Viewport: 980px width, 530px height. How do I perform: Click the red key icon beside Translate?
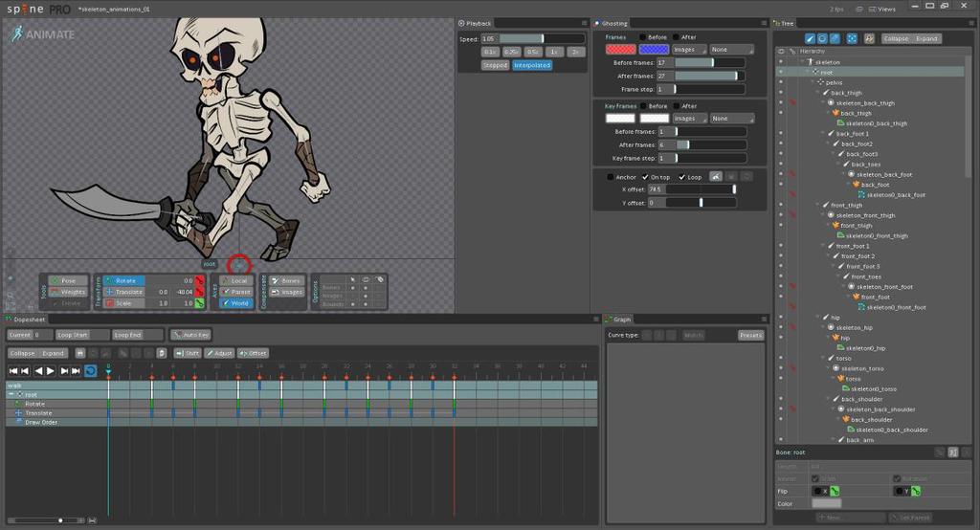(x=199, y=292)
